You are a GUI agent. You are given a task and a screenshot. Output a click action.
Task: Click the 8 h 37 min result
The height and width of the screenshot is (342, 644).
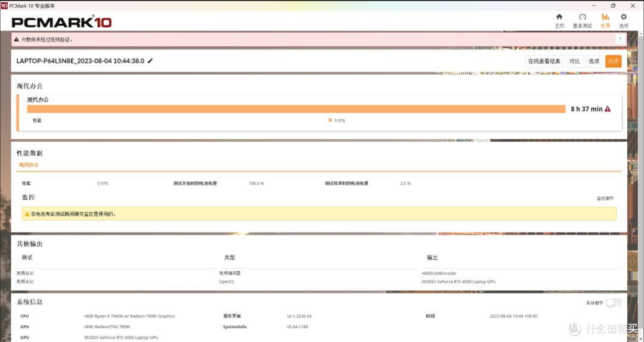[x=587, y=109]
